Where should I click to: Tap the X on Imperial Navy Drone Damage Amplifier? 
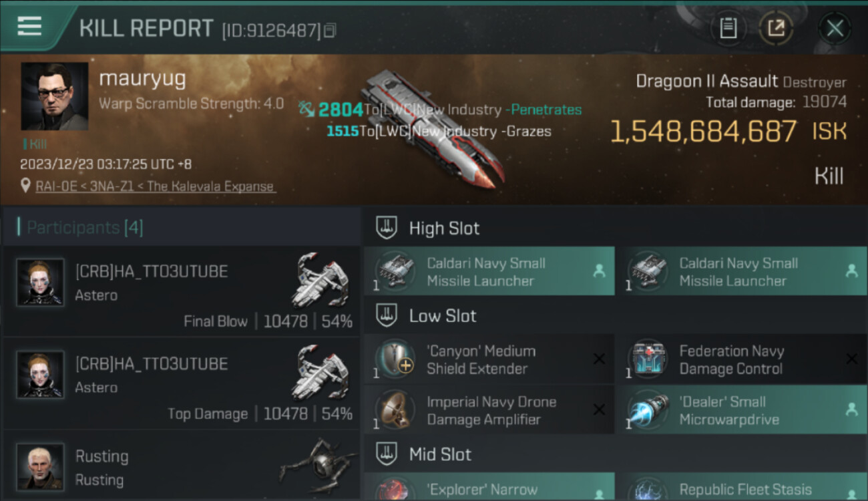599,409
